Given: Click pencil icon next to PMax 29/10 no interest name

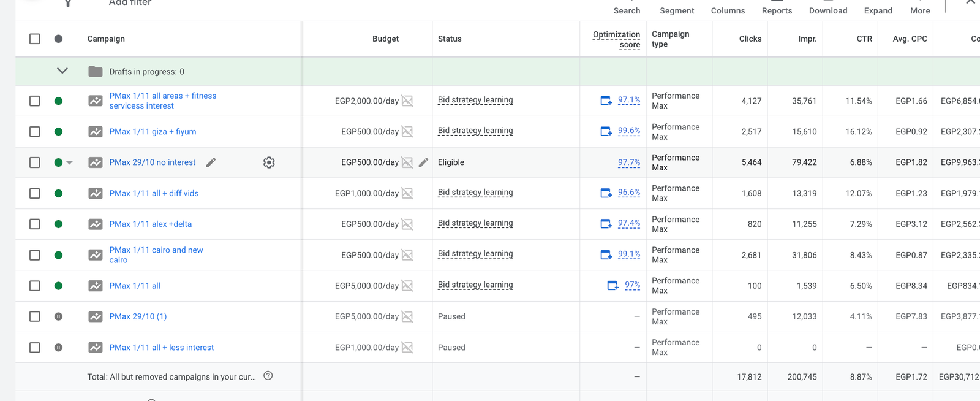Looking at the screenshot, I should point(211,162).
